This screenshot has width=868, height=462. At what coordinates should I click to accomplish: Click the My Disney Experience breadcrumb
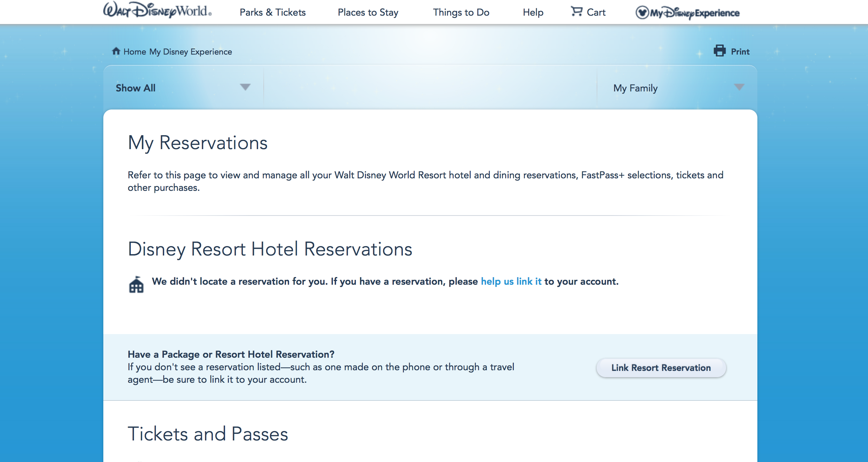click(191, 51)
